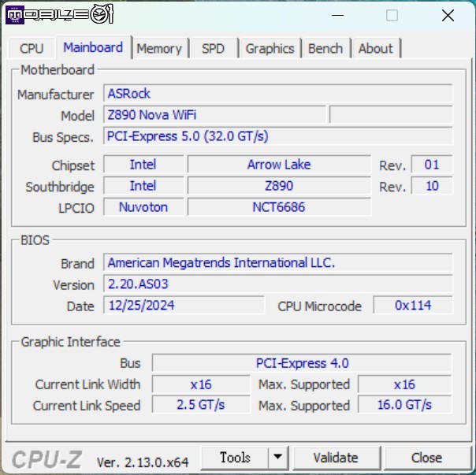This screenshot has height=475, width=476.
Task: Click the NCT6686 value
Action: [279, 207]
